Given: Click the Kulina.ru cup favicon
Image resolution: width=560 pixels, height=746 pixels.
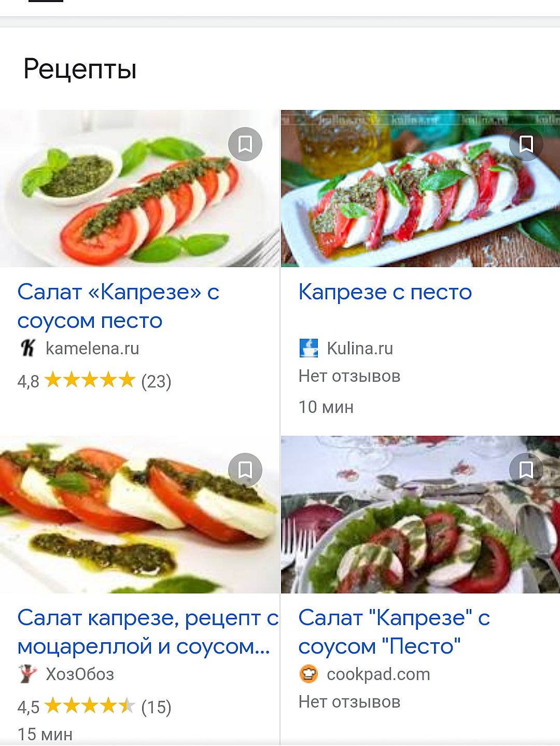Looking at the screenshot, I should tap(309, 348).
